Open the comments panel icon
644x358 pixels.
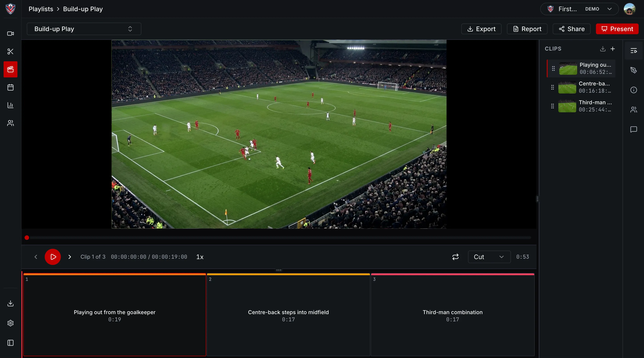coord(633,129)
